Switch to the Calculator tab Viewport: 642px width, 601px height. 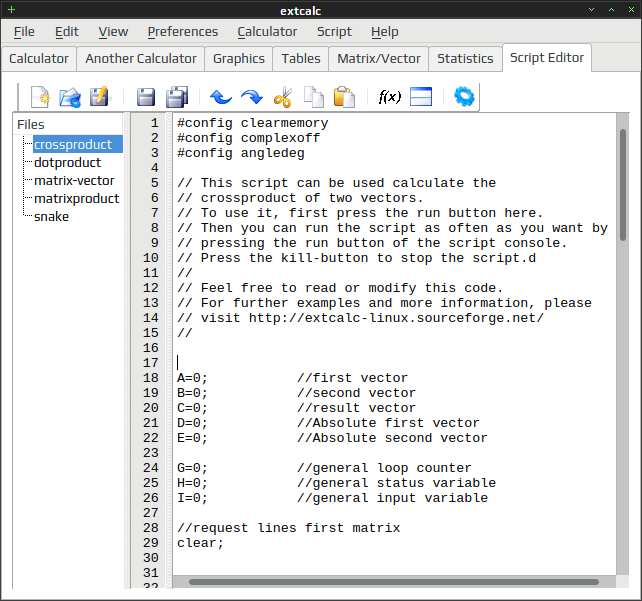(x=39, y=59)
